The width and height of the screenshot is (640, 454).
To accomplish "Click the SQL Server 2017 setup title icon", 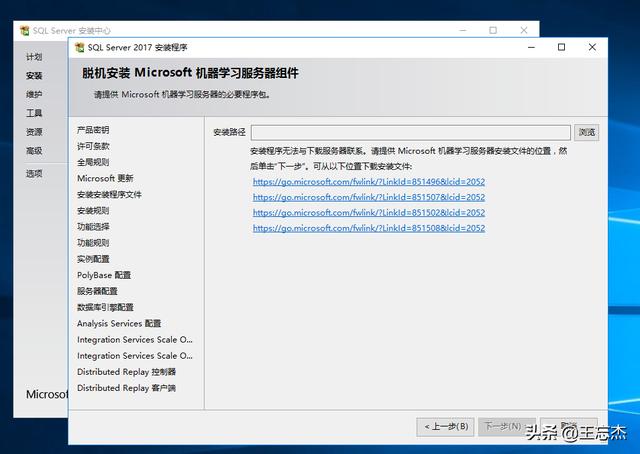I will click(78, 47).
